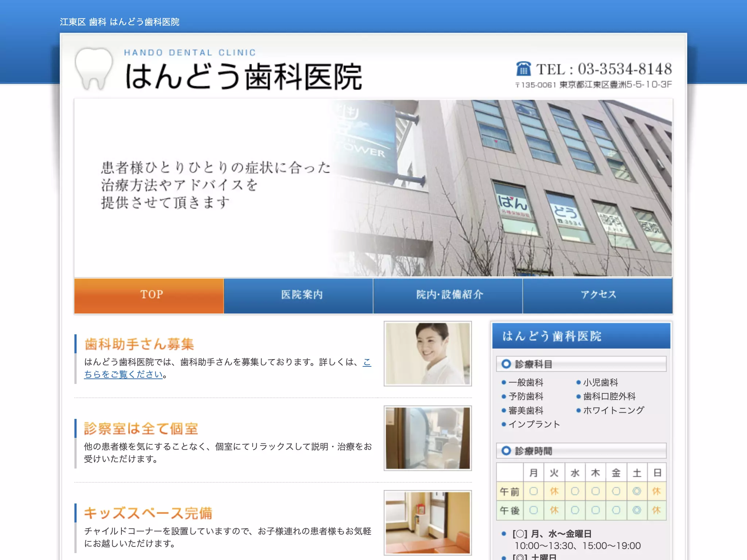Click the 江東区 歯科 はんどう歯科医院 header text
747x560 pixels.
(x=120, y=22)
